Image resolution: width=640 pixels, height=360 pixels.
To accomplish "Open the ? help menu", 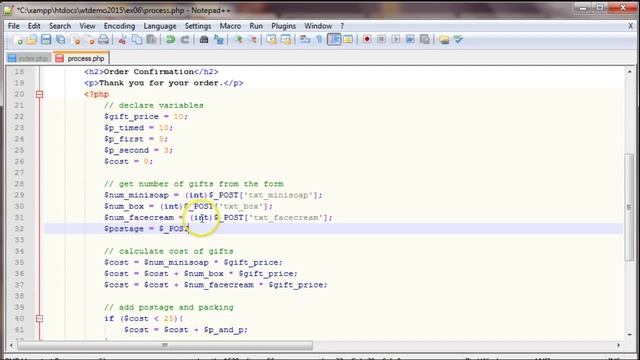I will 342,26.
